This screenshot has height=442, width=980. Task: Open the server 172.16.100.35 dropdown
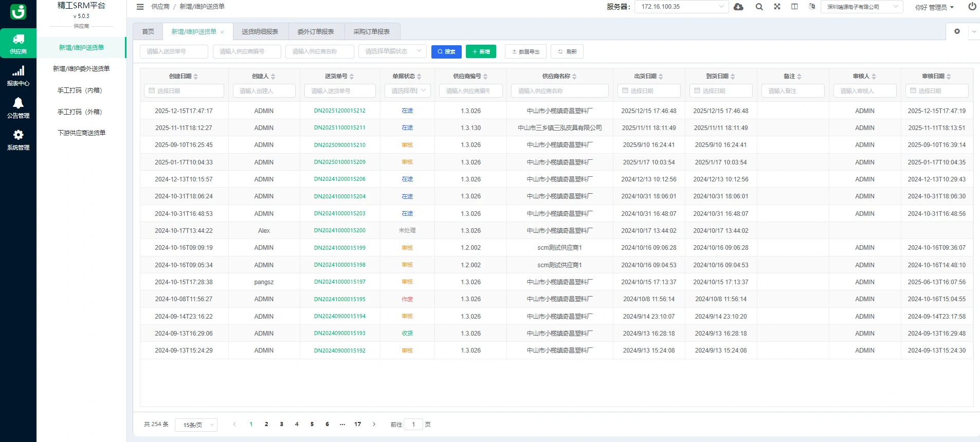coord(681,7)
